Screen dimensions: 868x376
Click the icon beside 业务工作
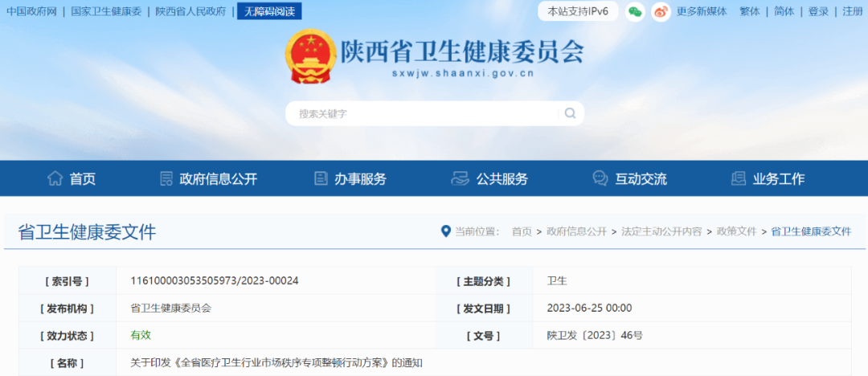point(738,178)
